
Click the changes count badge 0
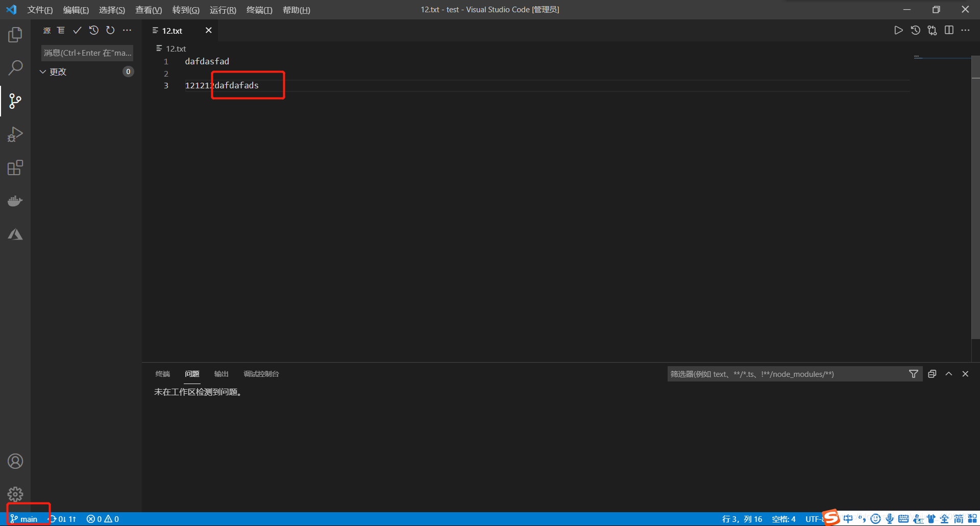[128, 71]
